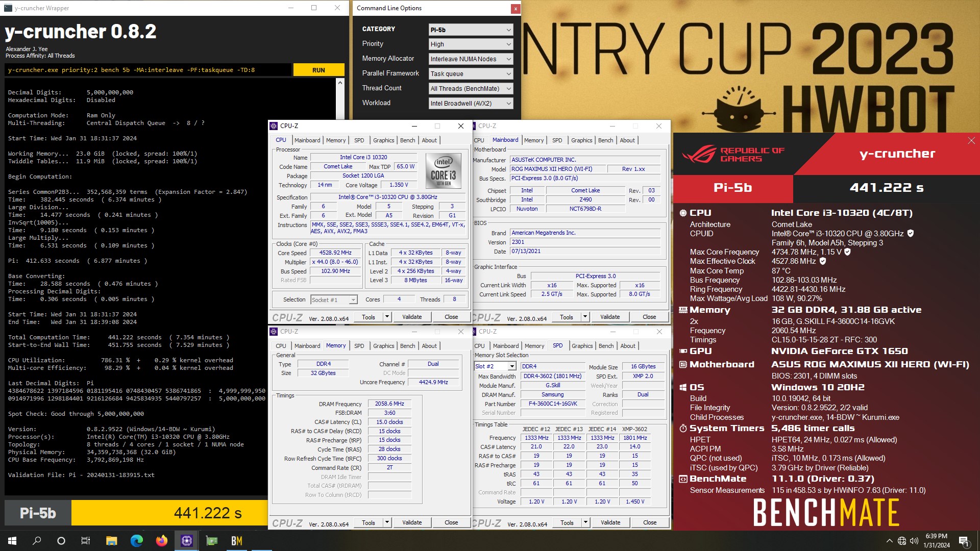Click the ROG Republic of Gamers logo
This screenshot has height=551, width=980.
(x=733, y=154)
